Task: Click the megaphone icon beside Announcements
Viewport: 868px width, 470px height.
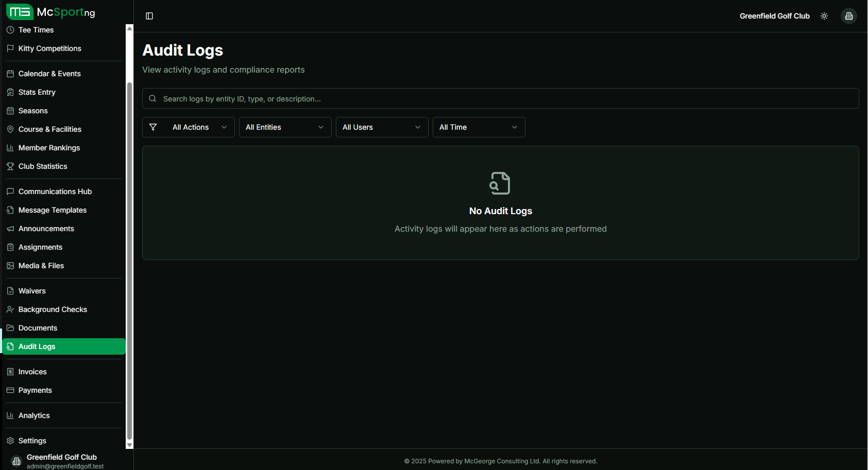Action: pyautogui.click(x=10, y=229)
